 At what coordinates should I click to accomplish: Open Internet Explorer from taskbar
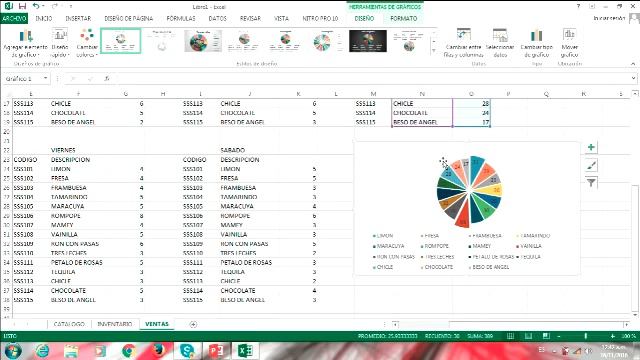pos(42,351)
